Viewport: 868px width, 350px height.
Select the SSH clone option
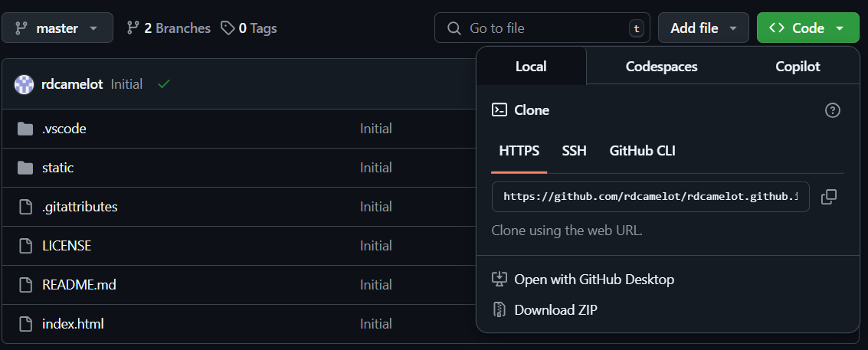point(574,151)
